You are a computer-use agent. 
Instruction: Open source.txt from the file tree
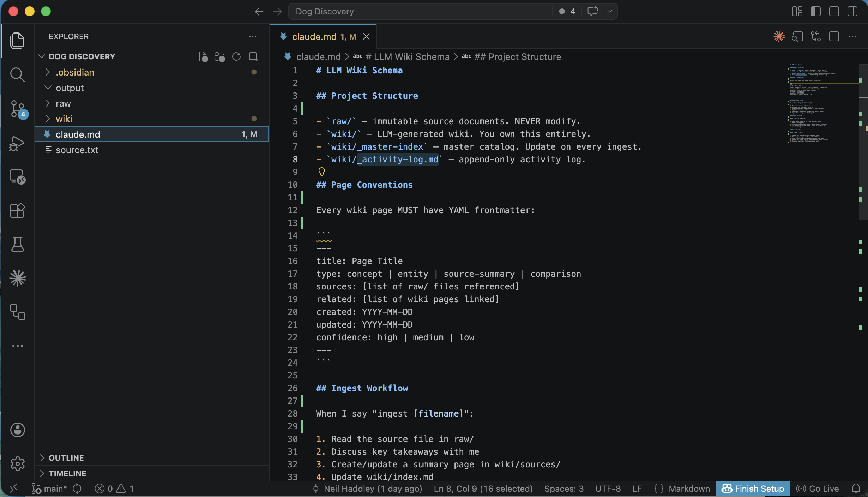pyautogui.click(x=152, y=150)
